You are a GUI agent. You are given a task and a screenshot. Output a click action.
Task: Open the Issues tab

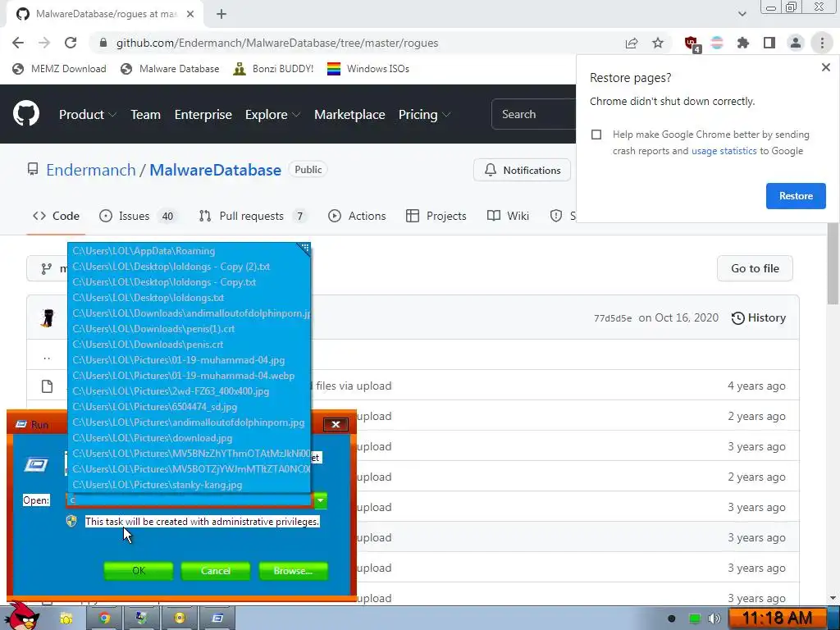pyautogui.click(x=138, y=216)
